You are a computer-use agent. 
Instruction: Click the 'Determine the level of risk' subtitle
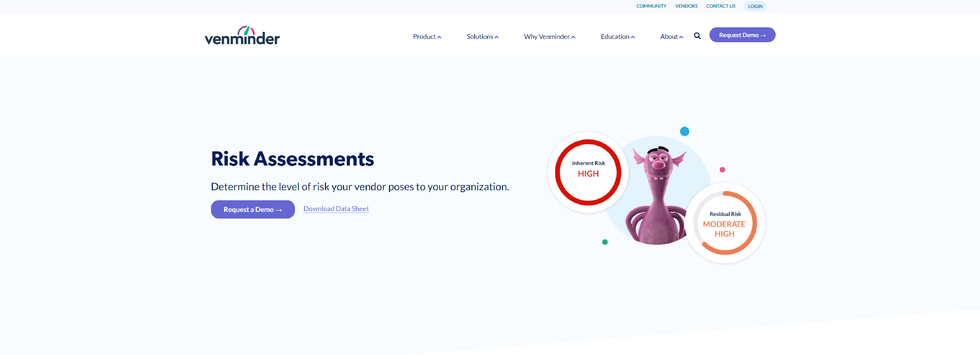coord(359,187)
